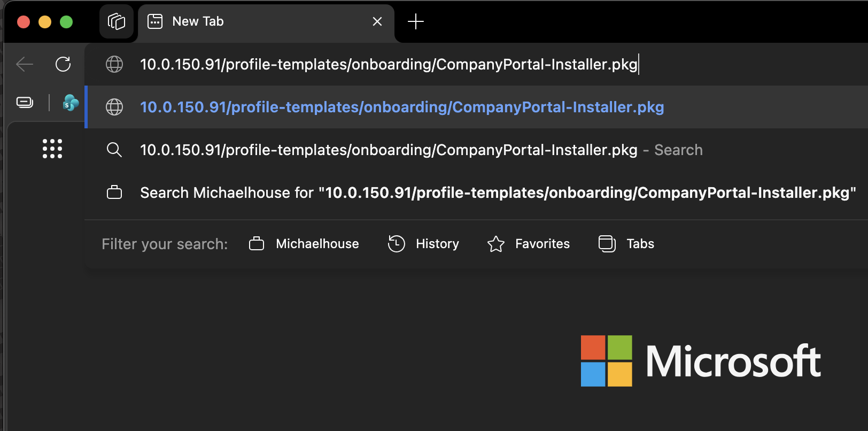Click the green macOS fullscreen button
Image resolution: width=868 pixels, height=431 pixels.
tap(66, 22)
